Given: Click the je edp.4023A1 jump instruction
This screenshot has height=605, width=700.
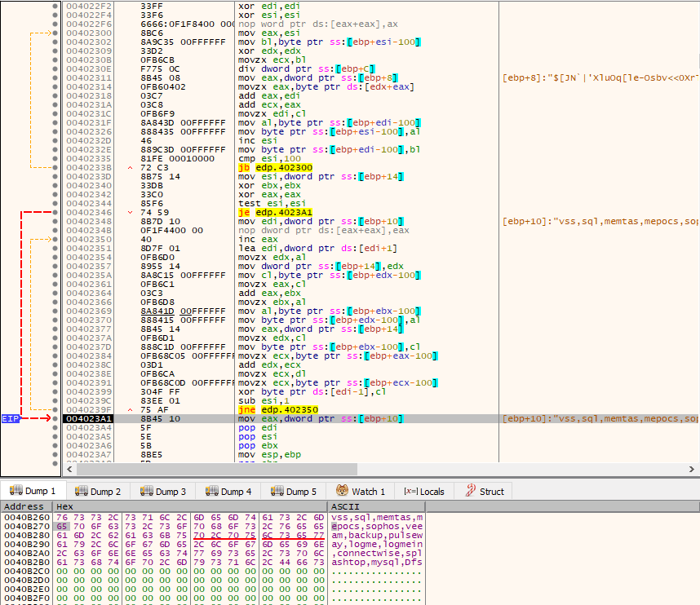Looking at the screenshot, I should point(275,212).
